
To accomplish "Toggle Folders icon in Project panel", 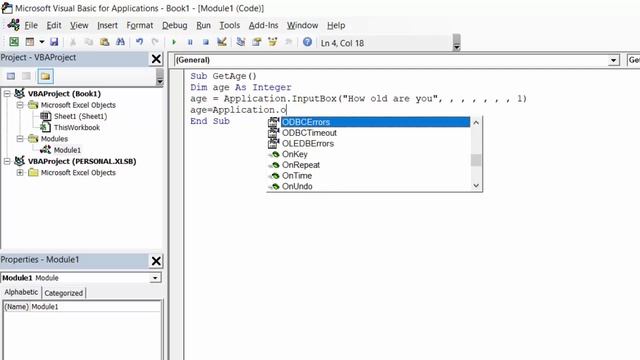I will (45, 76).
